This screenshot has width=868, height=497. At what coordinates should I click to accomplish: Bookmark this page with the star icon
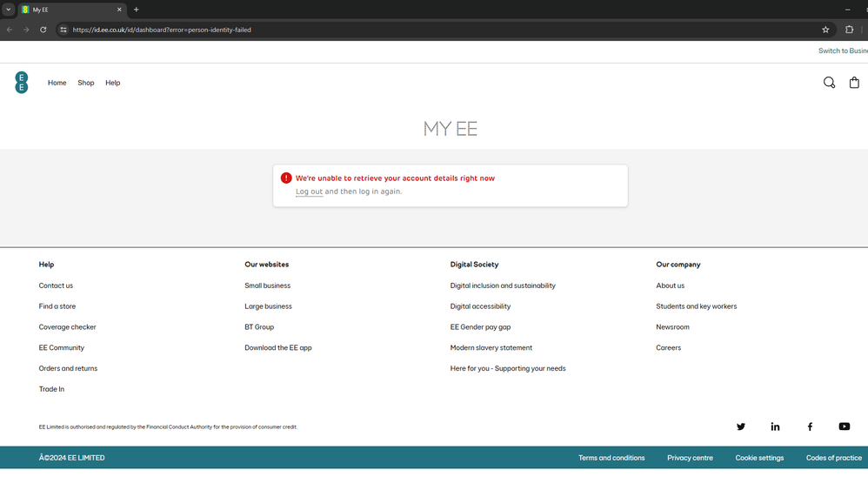825,30
